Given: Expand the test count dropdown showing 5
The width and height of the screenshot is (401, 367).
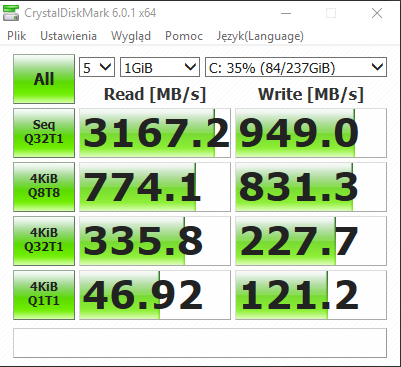Looking at the screenshot, I should pyautogui.click(x=97, y=68).
